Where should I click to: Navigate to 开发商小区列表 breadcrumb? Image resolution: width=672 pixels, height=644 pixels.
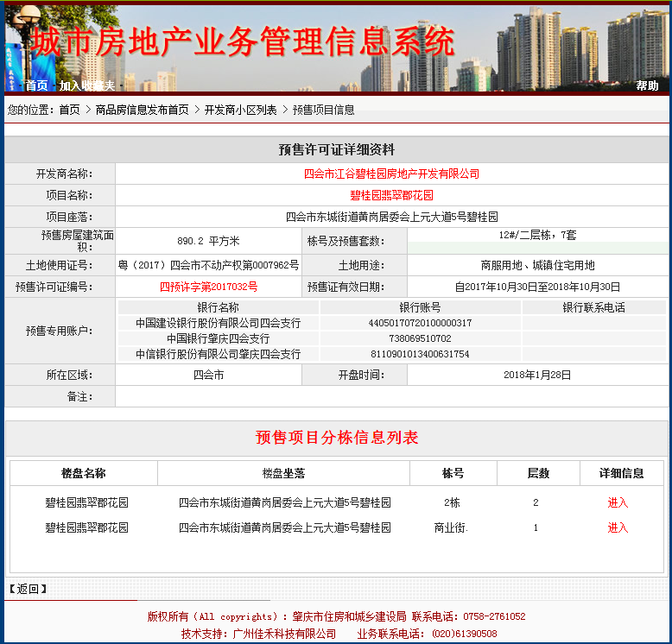point(240,110)
